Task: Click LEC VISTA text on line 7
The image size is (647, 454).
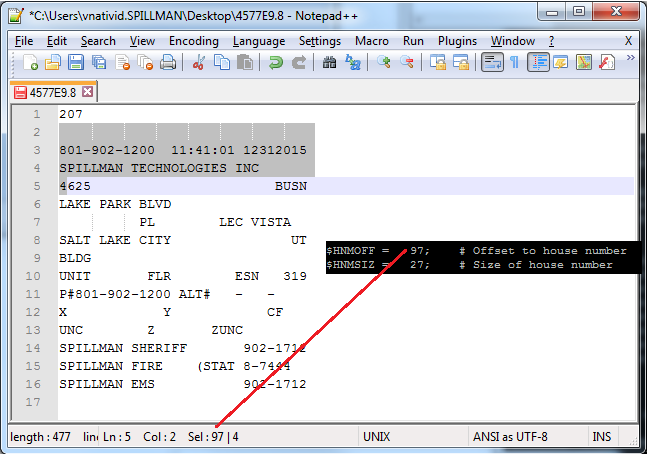Action: 255,222
